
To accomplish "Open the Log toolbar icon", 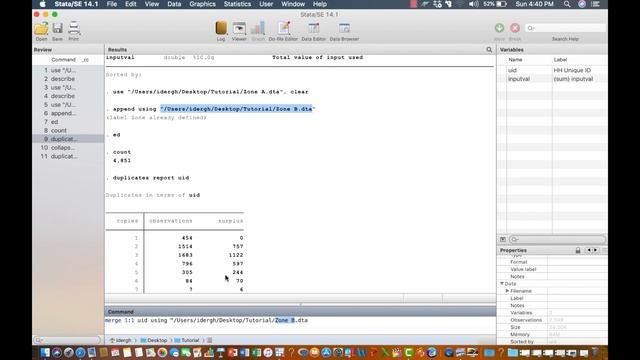I will 221,28.
